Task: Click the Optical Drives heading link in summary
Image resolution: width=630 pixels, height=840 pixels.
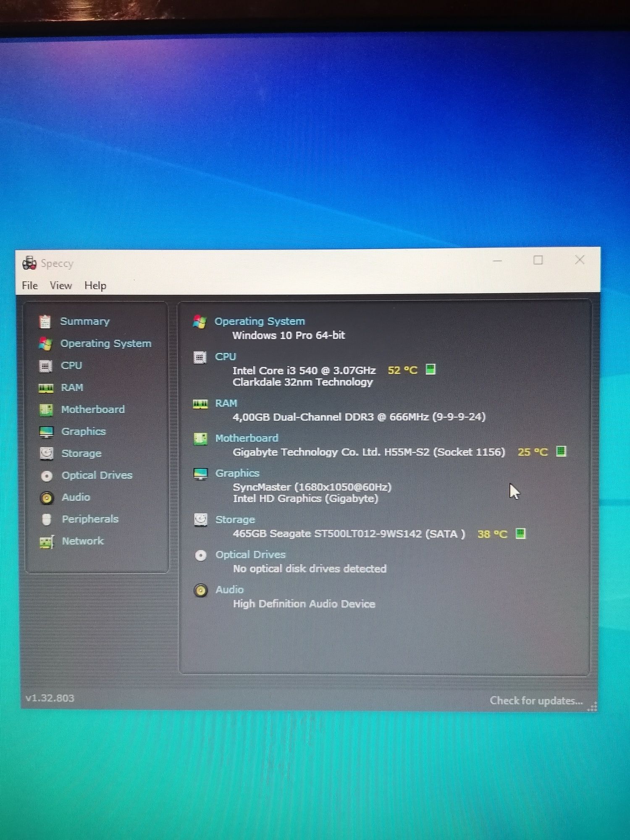Action: (250, 555)
